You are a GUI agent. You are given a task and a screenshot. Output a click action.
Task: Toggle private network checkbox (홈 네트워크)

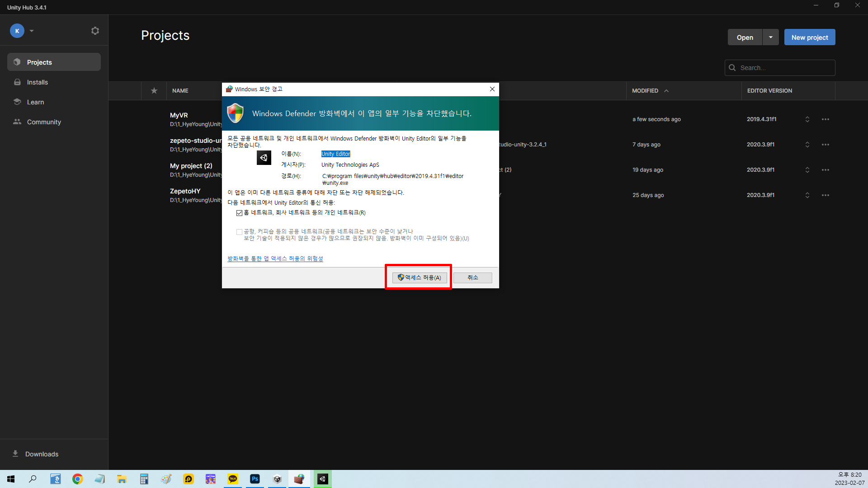(239, 213)
